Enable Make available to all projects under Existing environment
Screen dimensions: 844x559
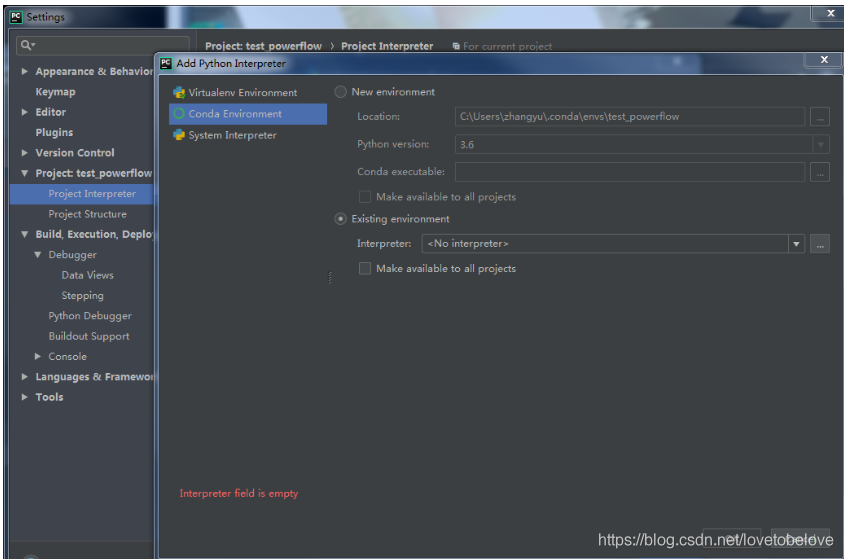tap(365, 268)
